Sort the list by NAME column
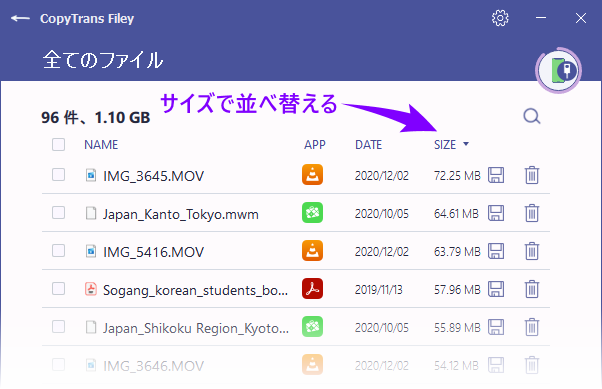Viewport: 602px width, 389px height. point(101,145)
